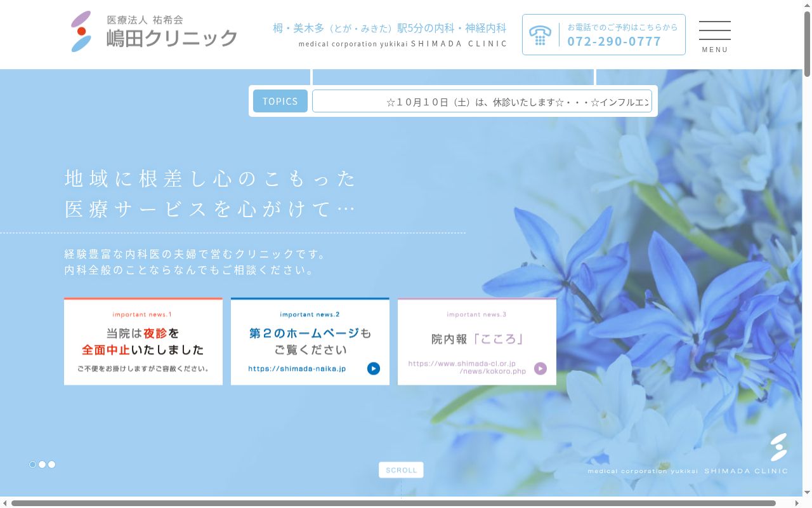Screen dimensions: 812x508
Task: Click the telephone icon in the header
Action: 540,35
